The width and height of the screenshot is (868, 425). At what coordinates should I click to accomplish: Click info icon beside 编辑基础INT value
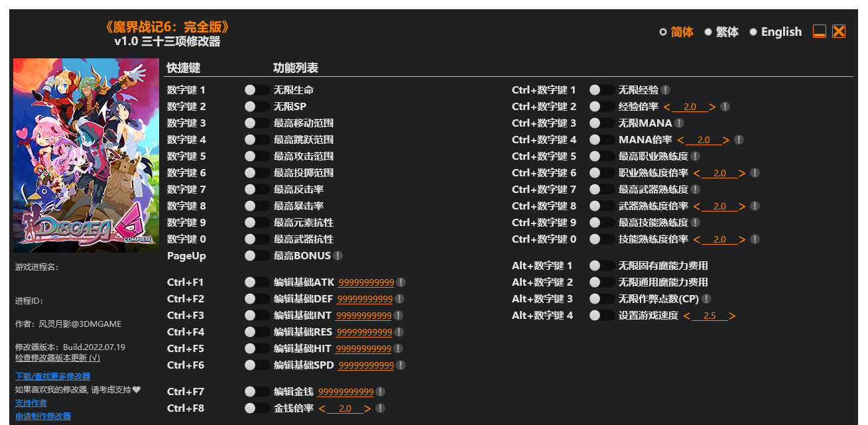(398, 316)
